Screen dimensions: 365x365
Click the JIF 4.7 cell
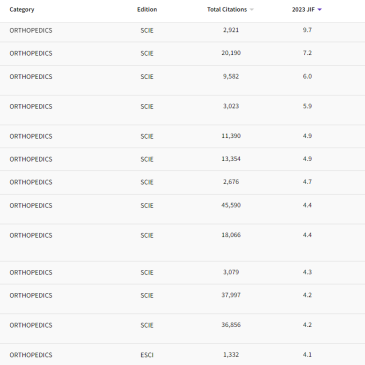point(307,182)
